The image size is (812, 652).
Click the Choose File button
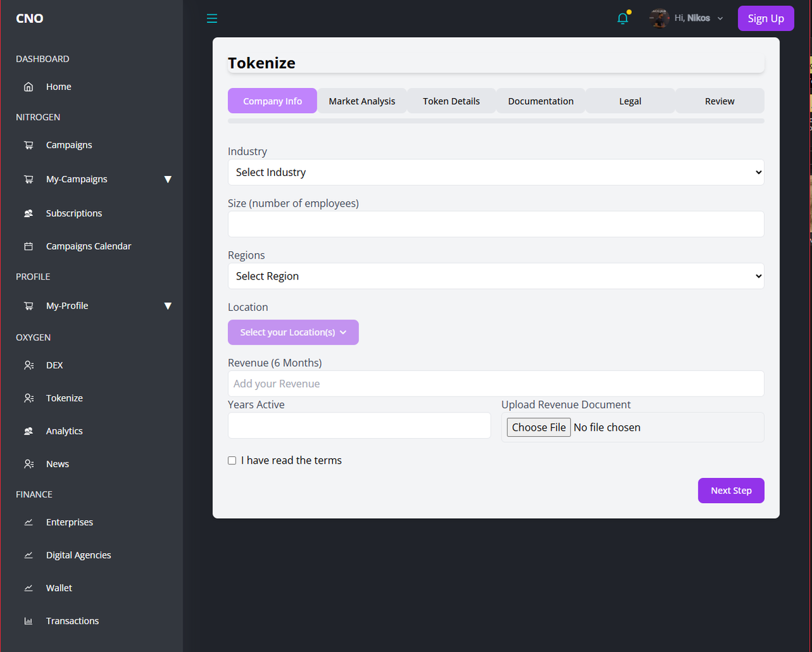(539, 427)
